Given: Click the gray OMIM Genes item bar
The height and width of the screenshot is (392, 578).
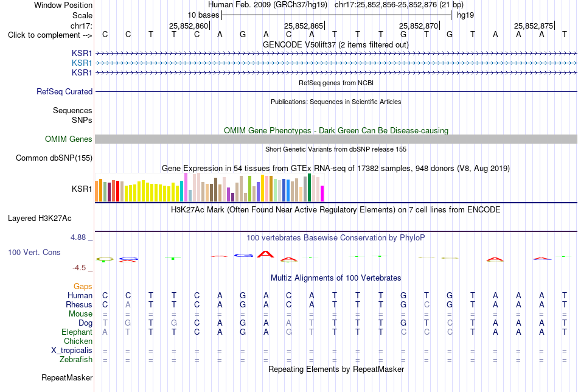Looking at the screenshot, I should click(x=336, y=139).
